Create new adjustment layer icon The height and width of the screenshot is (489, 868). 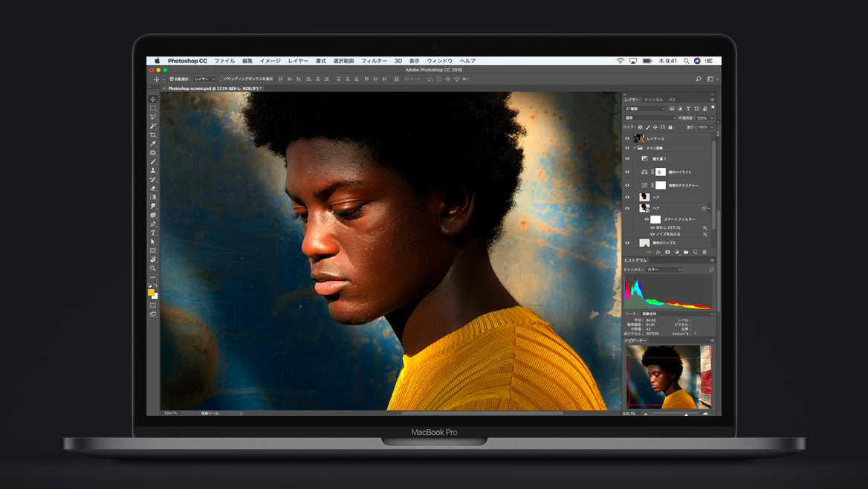[x=676, y=252]
